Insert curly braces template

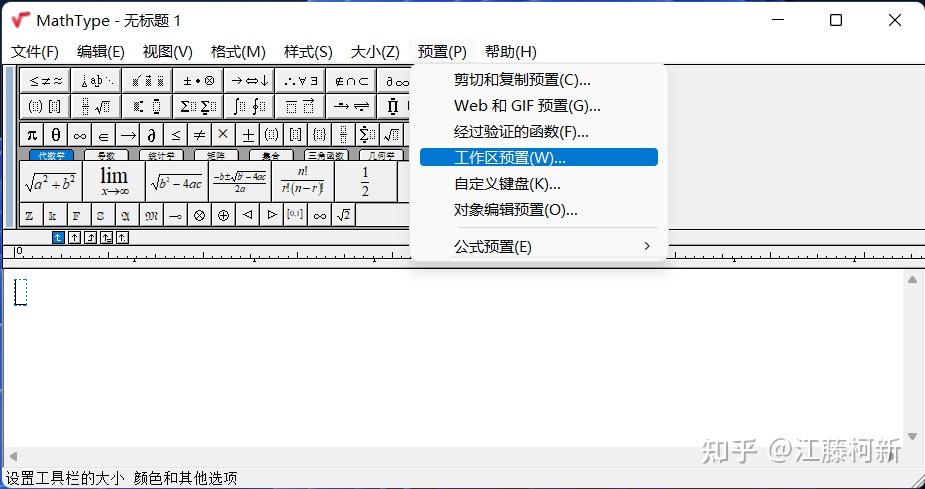click(320, 134)
